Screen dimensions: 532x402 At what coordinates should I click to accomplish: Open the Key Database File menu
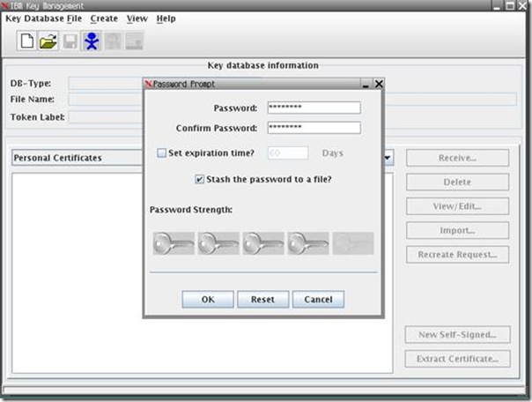pyautogui.click(x=43, y=19)
